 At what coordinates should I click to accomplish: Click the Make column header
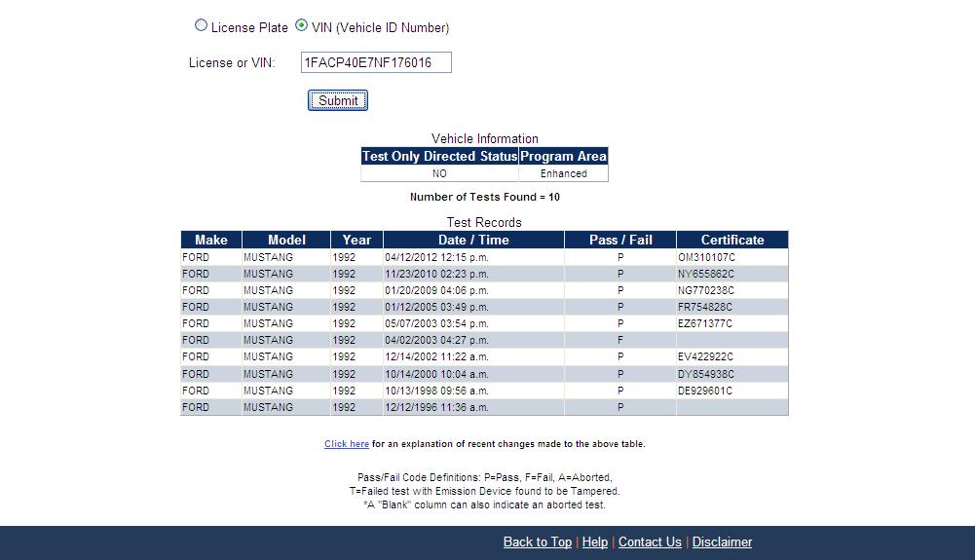pos(211,240)
